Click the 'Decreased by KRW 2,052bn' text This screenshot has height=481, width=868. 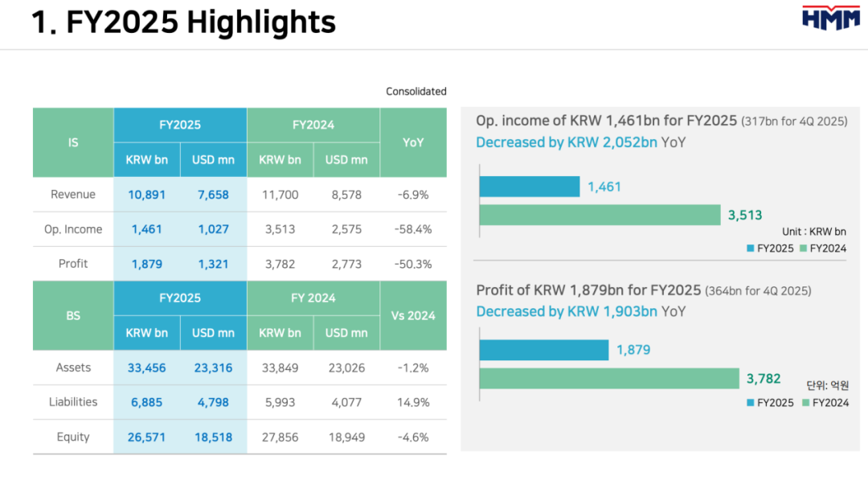[567, 143]
